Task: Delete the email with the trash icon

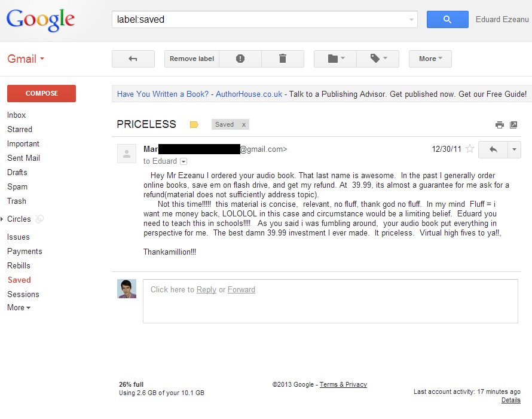Action: (283, 59)
